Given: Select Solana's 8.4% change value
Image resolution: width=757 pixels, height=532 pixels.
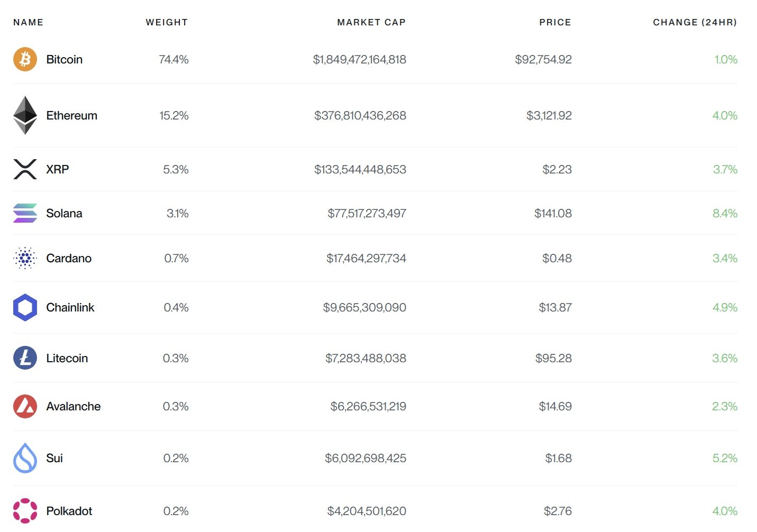Looking at the screenshot, I should pyautogui.click(x=724, y=213).
